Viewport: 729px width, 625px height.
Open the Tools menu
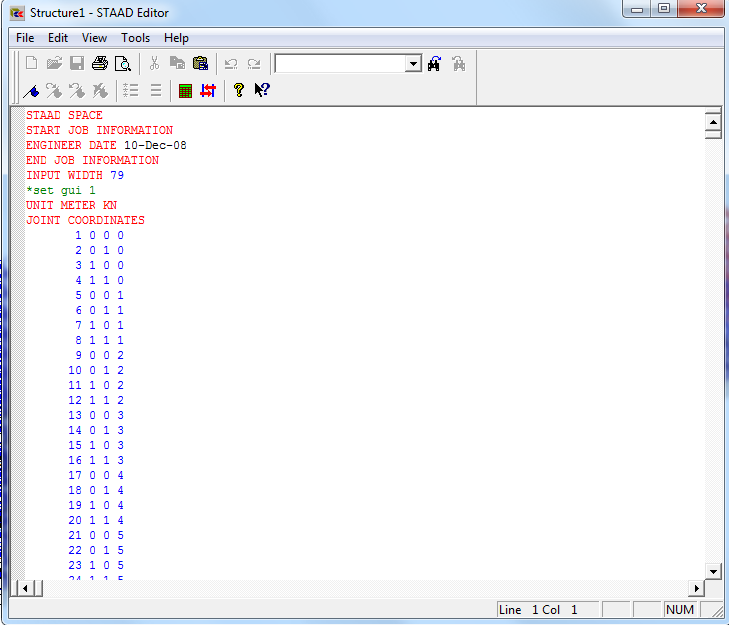136,38
